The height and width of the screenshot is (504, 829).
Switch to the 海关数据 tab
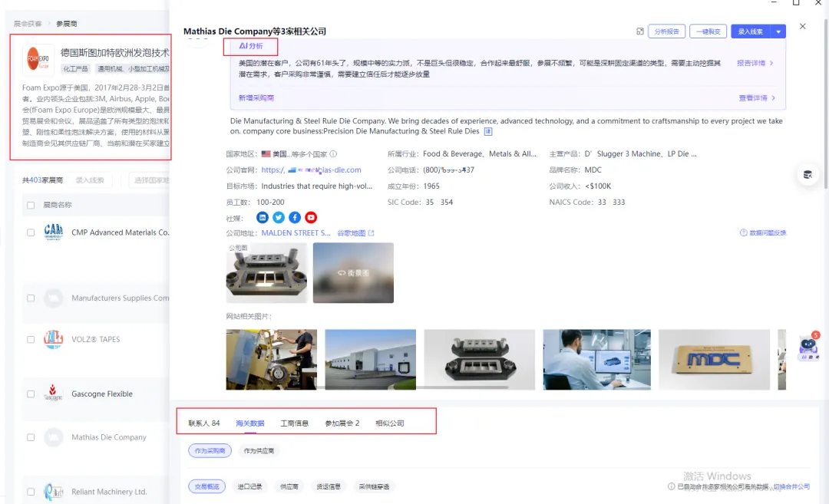coord(250,423)
